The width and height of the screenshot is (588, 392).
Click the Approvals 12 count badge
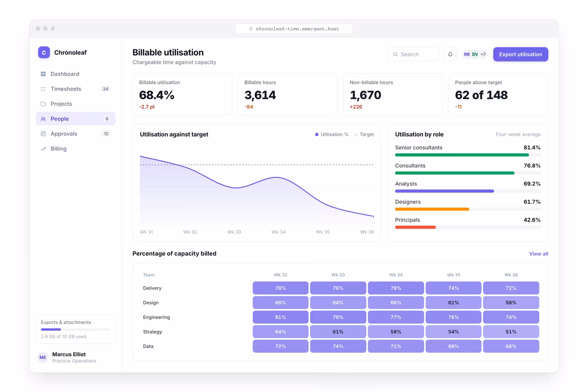coord(106,134)
